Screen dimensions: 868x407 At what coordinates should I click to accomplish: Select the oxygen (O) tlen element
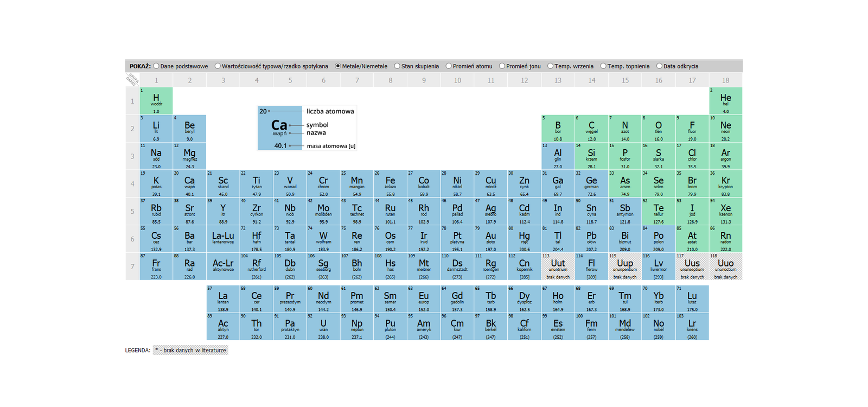pyautogui.click(x=658, y=129)
